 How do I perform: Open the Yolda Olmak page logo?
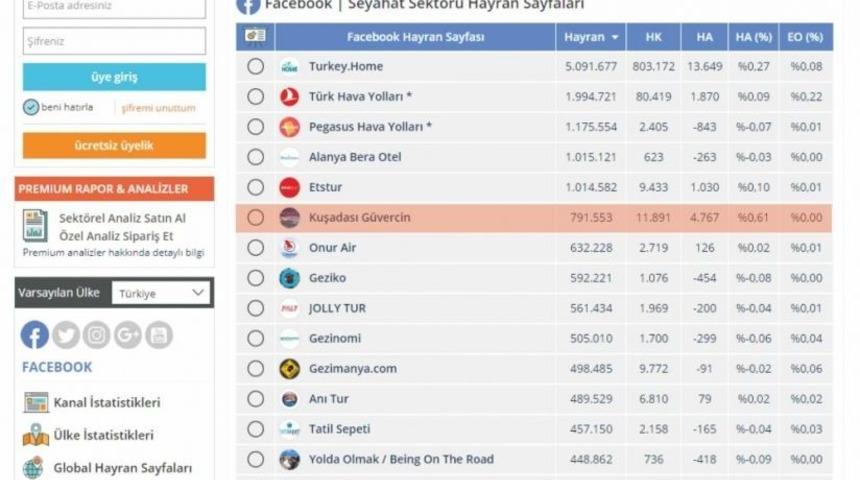click(x=289, y=459)
